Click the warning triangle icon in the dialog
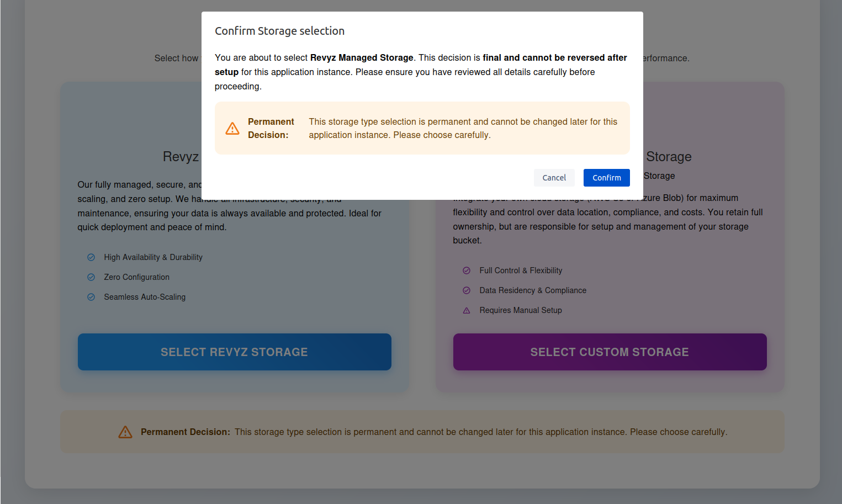This screenshot has height=504, width=842. [232, 129]
